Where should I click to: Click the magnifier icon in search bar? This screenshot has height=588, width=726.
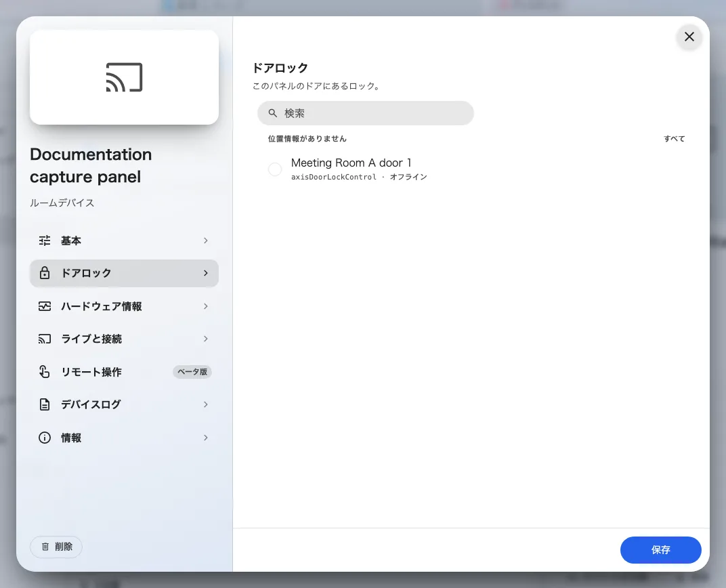[x=273, y=113]
